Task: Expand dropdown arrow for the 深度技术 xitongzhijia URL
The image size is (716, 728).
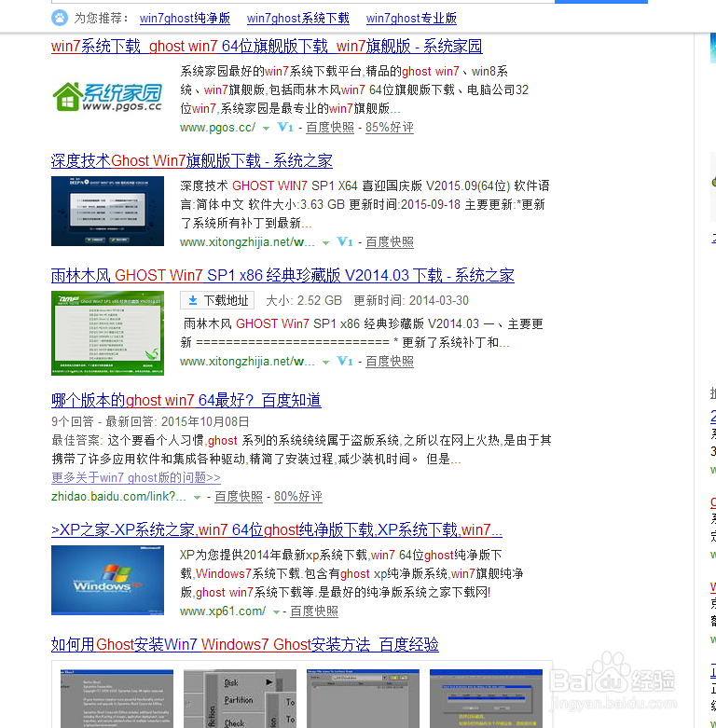Action: (x=326, y=242)
